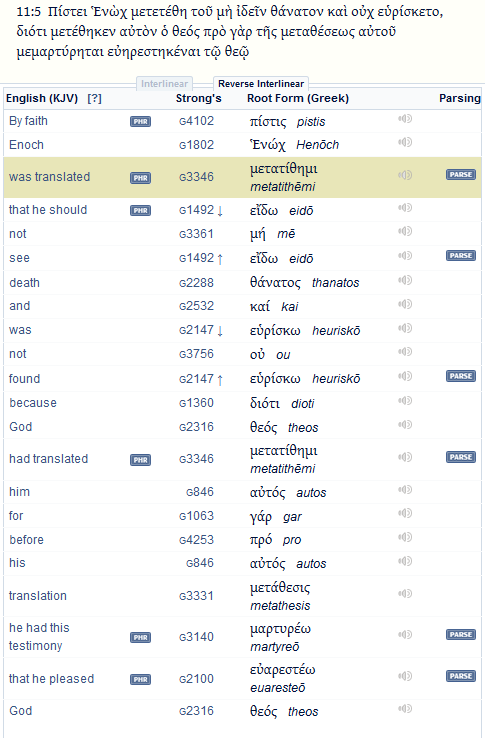Open the [?] help link by English (KJV)
The width and height of the screenshot is (485, 738).
pyautogui.click(x=94, y=98)
